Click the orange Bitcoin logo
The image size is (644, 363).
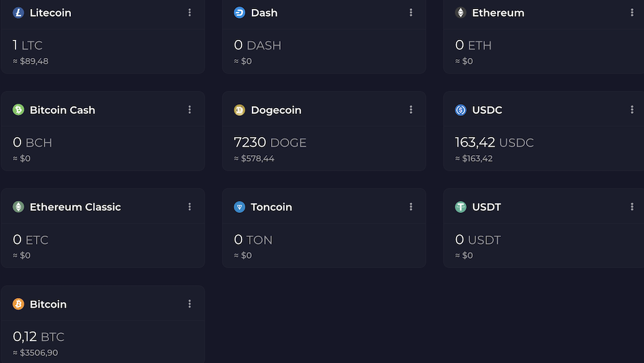[x=18, y=304]
